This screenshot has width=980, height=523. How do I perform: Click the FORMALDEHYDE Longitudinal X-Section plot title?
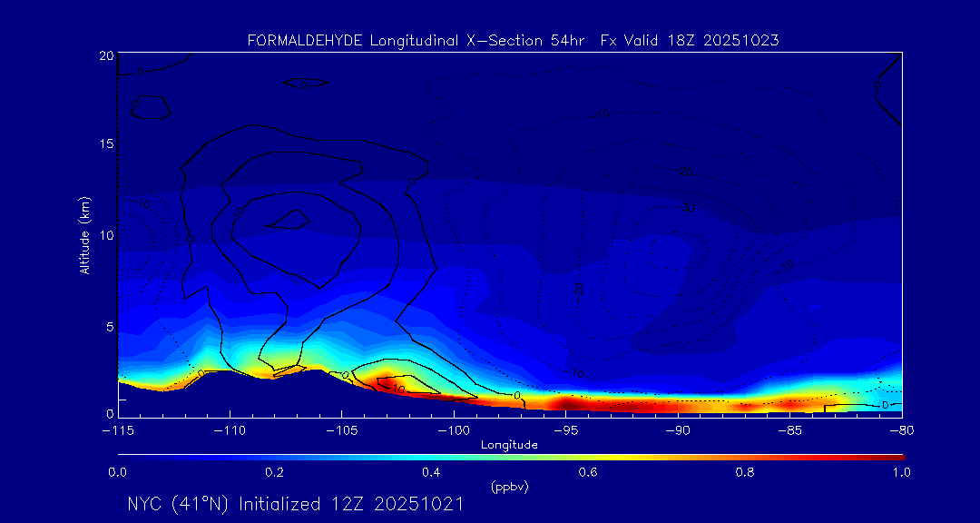tap(513, 41)
